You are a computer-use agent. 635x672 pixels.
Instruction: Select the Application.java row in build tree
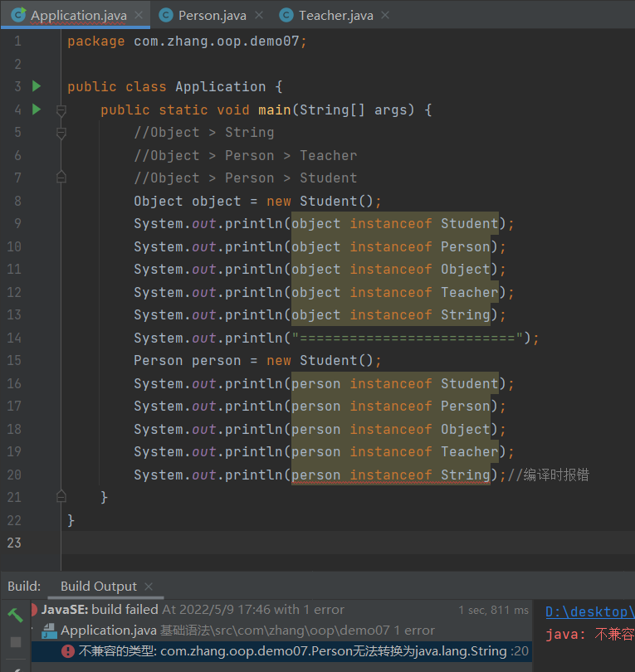tap(281, 631)
